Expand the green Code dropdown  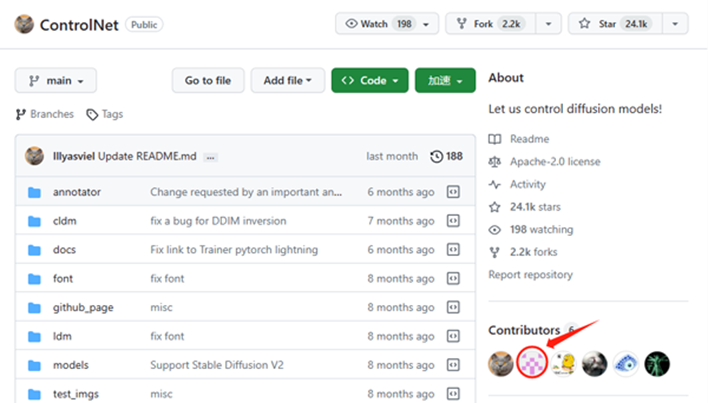(370, 80)
